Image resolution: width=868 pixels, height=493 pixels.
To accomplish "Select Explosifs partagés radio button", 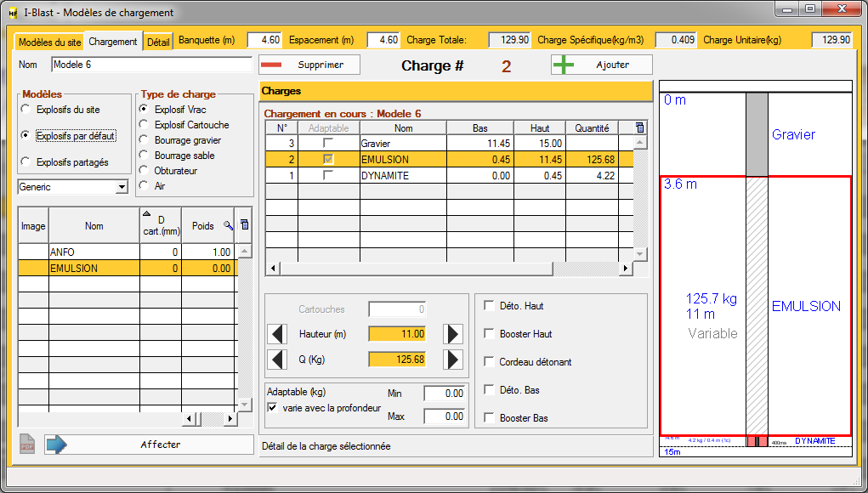I will [x=26, y=161].
